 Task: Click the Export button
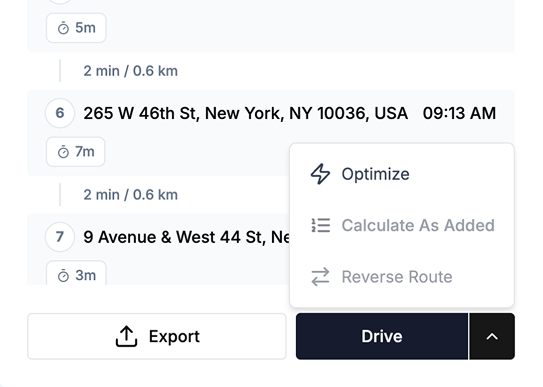pyautogui.click(x=157, y=336)
